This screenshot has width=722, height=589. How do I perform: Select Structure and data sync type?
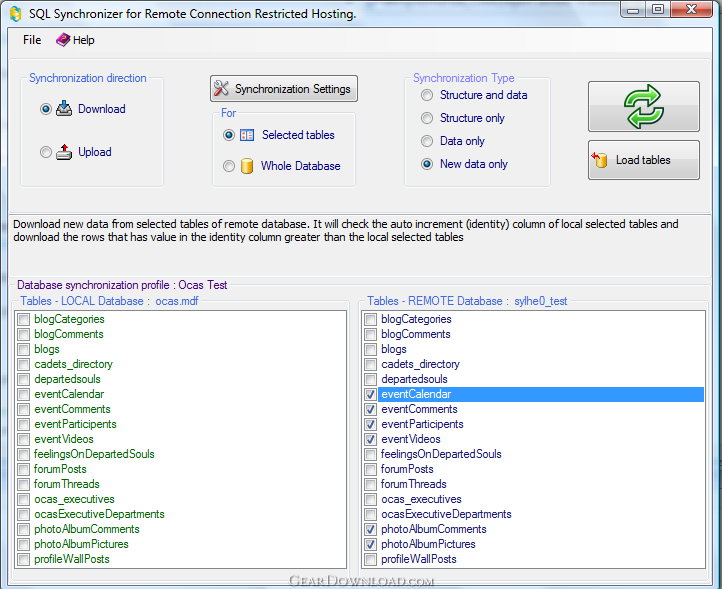pyautogui.click(x=427, y=95)
